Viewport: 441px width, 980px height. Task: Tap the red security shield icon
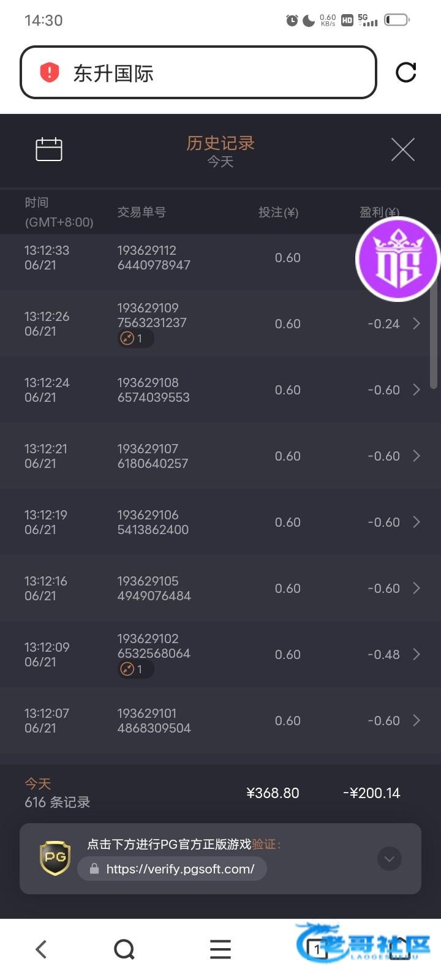(50, 72)
